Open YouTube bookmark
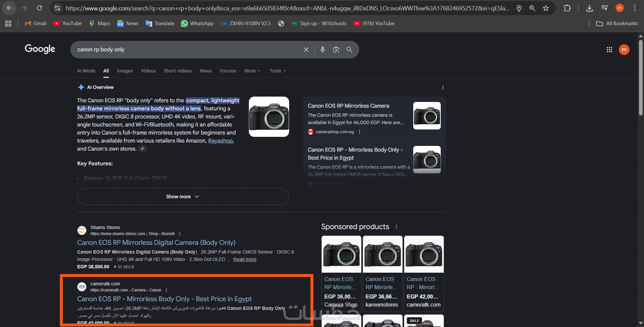This screenshot has width=644, height=327. coord(67,23)
